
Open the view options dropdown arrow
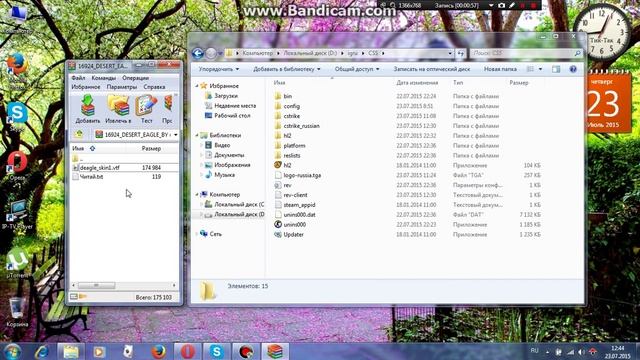tap(540, 69)
